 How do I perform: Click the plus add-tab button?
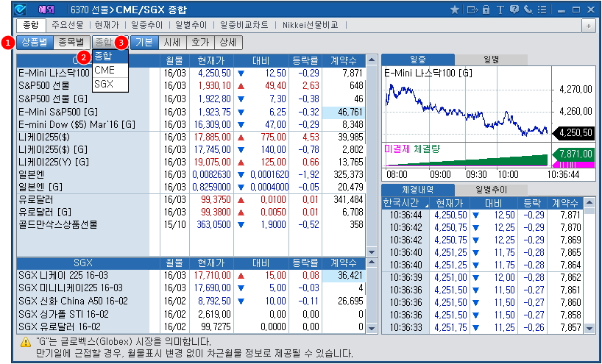588,26
